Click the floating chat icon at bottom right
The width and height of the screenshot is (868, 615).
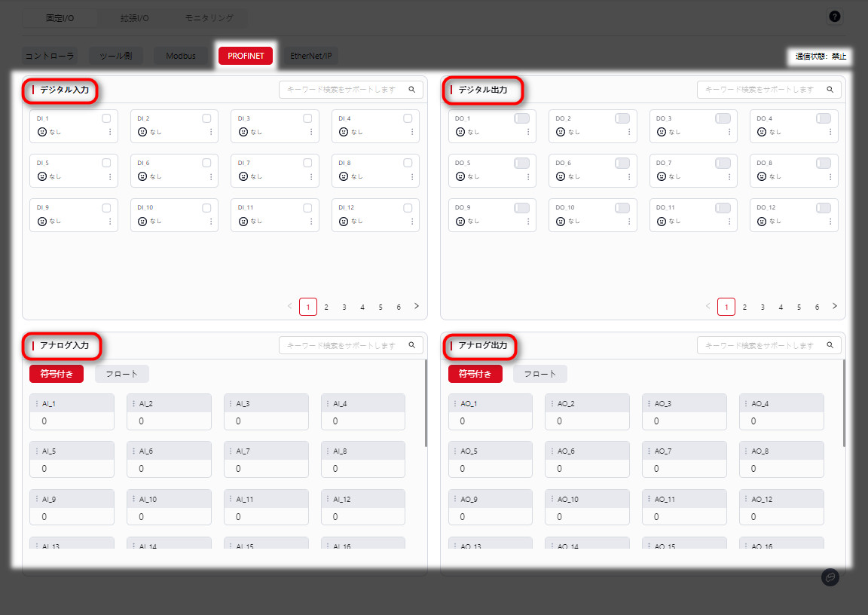point(830,577)
